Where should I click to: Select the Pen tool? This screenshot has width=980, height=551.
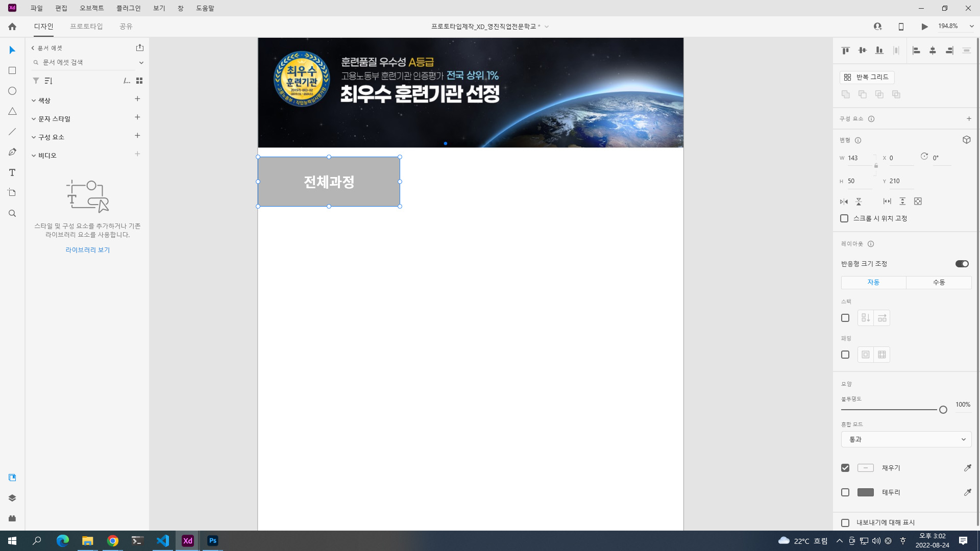[x=12, y=152]
